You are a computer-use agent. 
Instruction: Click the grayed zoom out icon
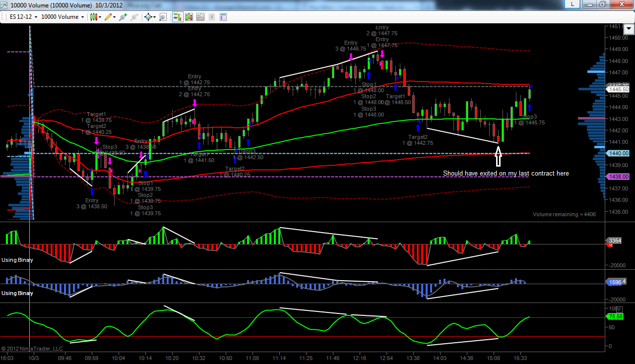[134, 17]
